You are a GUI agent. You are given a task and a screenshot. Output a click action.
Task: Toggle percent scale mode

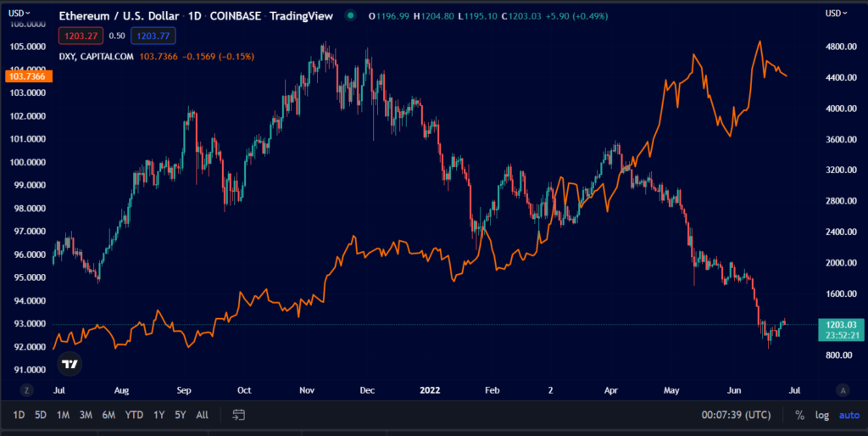(x=799, y=415)
